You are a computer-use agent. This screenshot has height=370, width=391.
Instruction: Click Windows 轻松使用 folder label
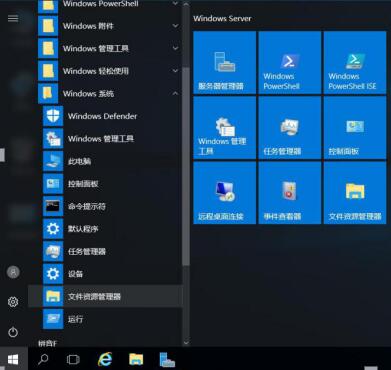[96, 71]
